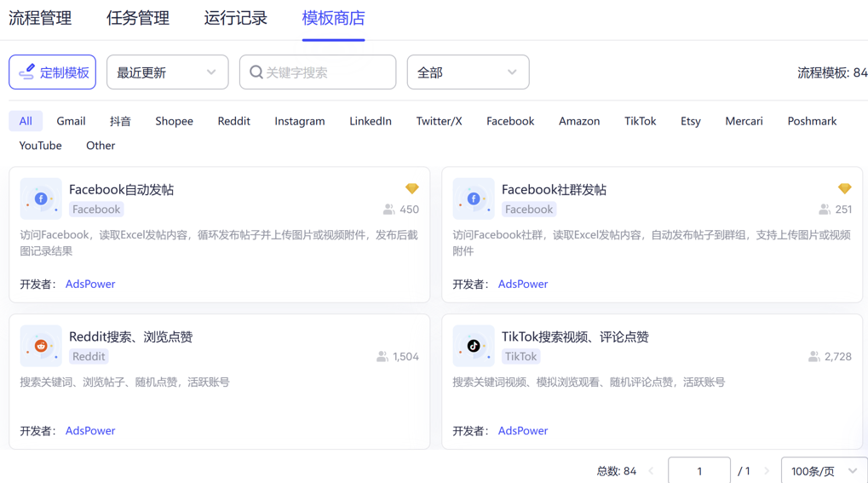This screenshot has width=868, height=483.
Task: Click users icon next to 2,728
Action: [813, 357]
